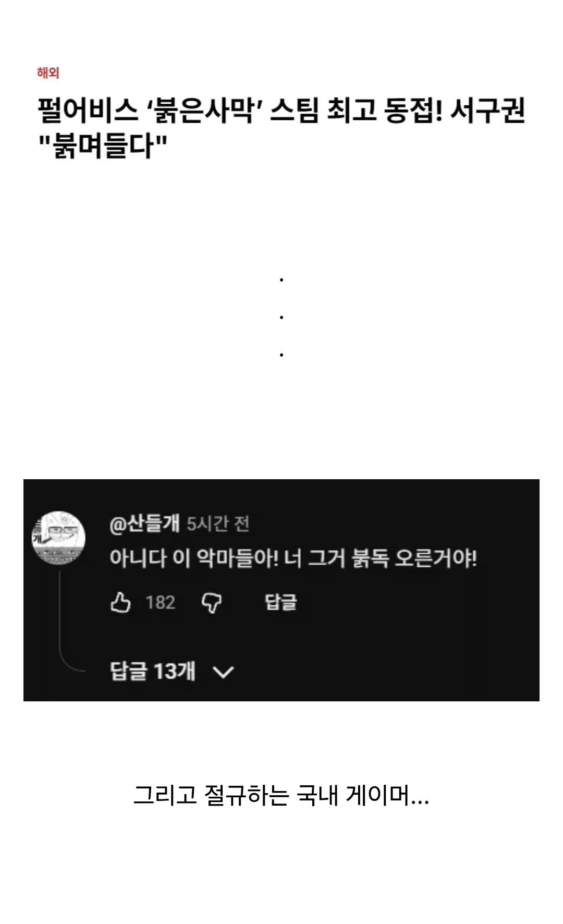Click the "붉며들다" quoted headline line

(103, 145)
